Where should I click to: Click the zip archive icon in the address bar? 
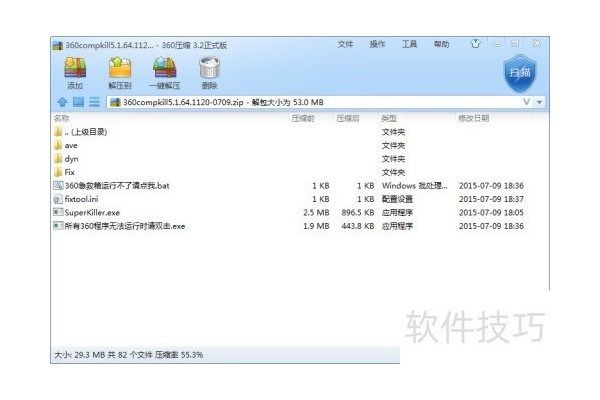coord(115,102)
